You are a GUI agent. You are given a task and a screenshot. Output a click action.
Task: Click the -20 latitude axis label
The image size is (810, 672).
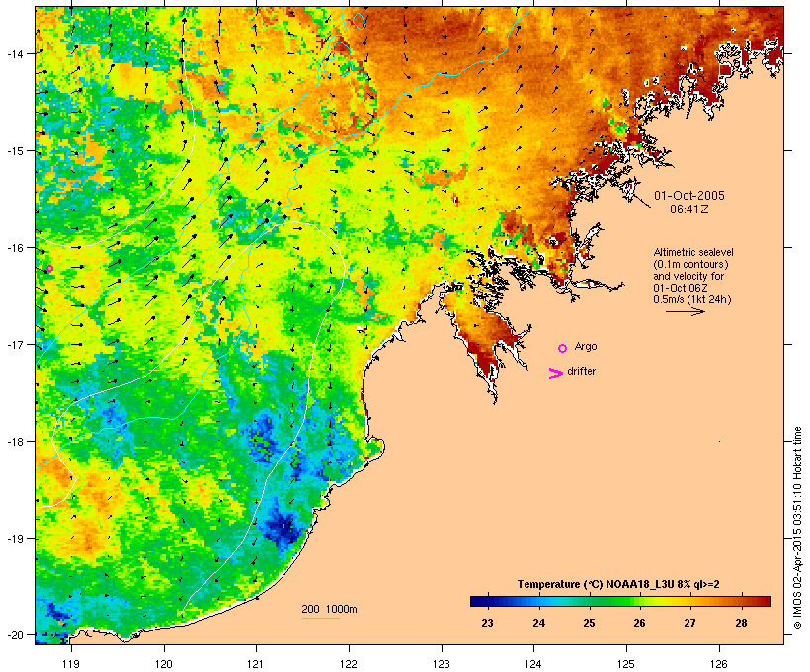pyautogui.click(x=15, y=634)
